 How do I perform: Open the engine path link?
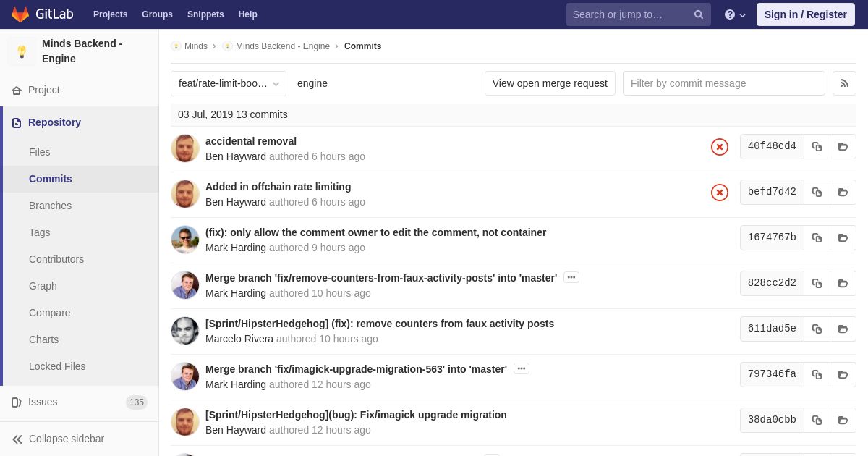pyautogui.click(x=312, y=83)
